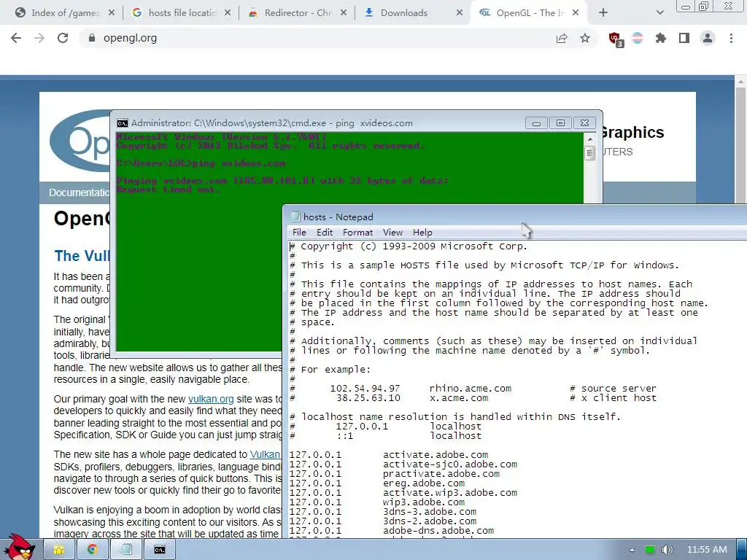This screenshot has width=747, height=560.
Task: Switch to Chrome taskbar icon
Action: click(92, 550)
